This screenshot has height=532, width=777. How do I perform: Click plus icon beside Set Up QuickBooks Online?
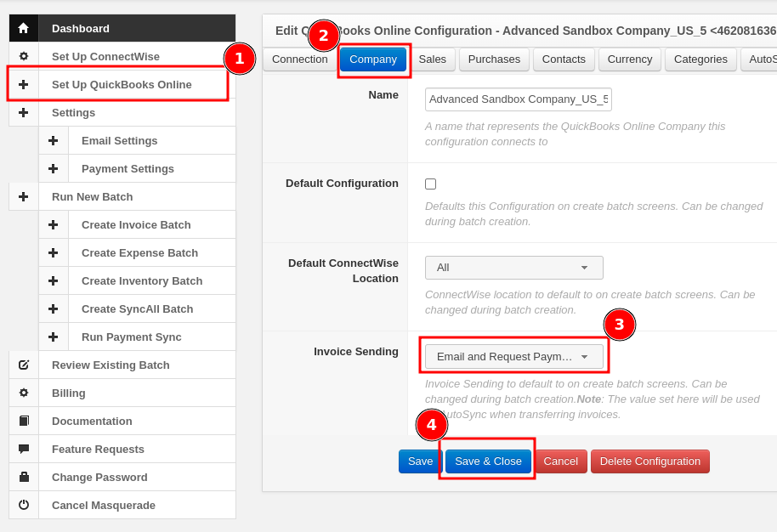23,85
